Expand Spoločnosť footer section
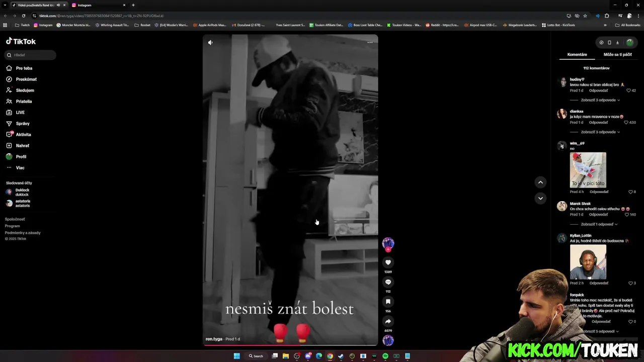 tap(15, 219)
